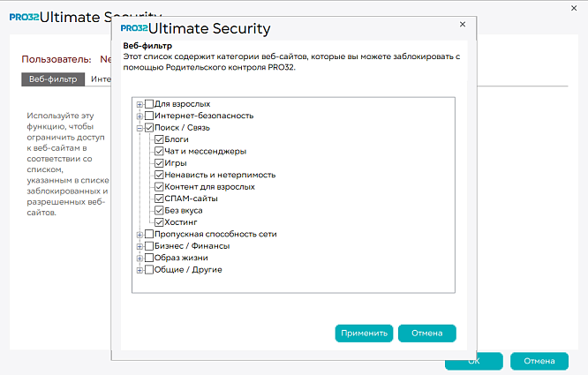The height and width of the screenshot is (375, 588).
Task: Uncheck the Хостинг checkbox
Action: tap(159, 222)
